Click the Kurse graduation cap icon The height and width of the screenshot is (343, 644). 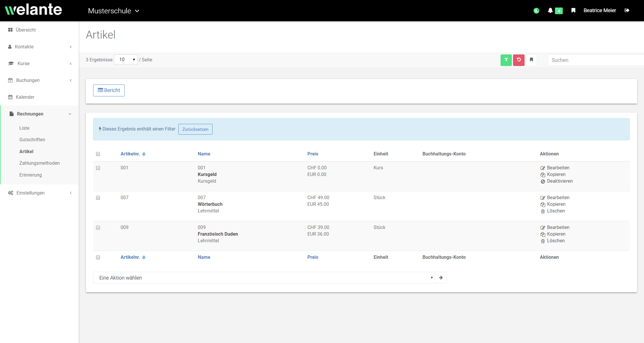(11, 63)
